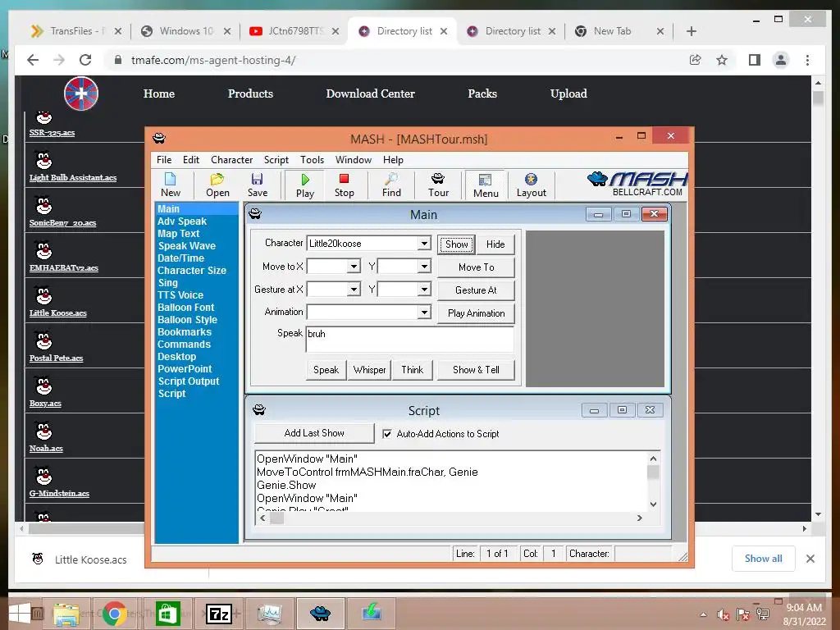Image resolution: width=840 pixels, height=630 pixels.
Task: Click the Play Animation button
Action: click(x=477, y=313)
